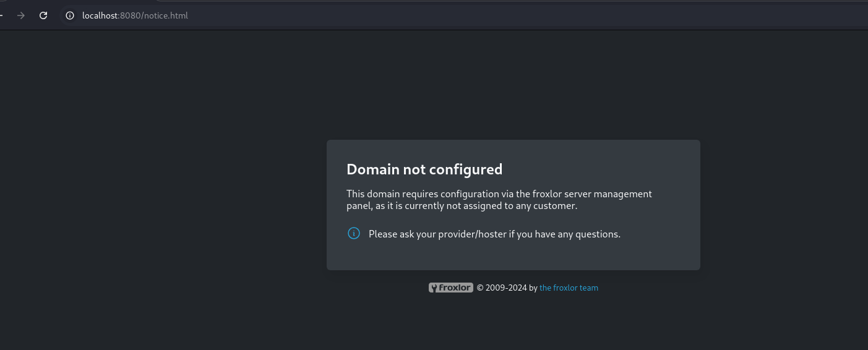Reload the page with the refresh icon
Viewport: 868px width, 350px height.
coord(43,15)
